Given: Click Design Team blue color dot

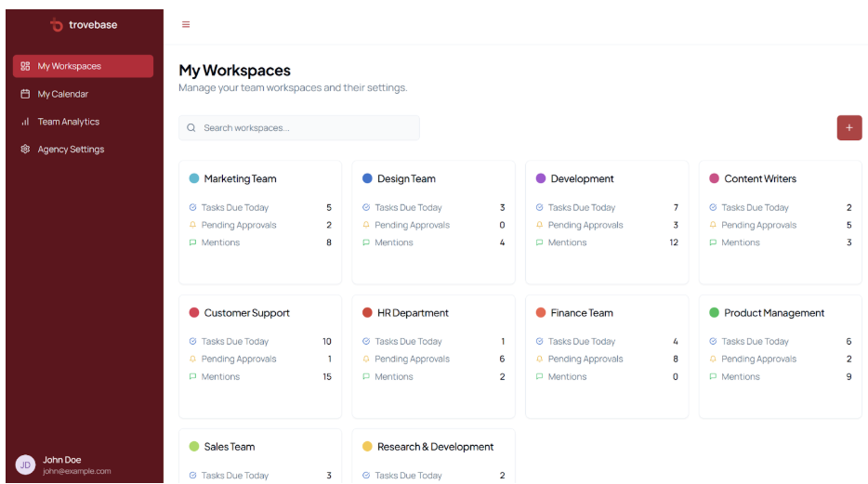Looking at the screenshot, I should point(367,178).
